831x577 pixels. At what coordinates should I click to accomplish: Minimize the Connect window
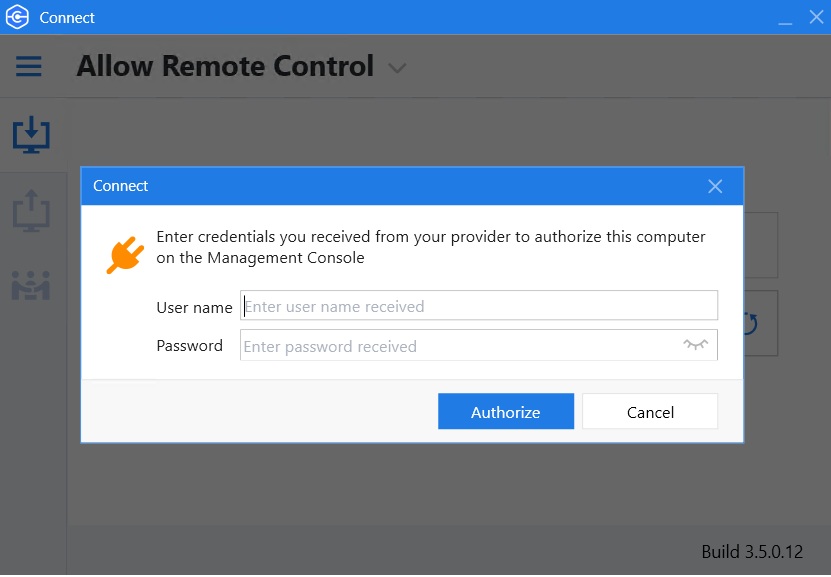[785, 19]
